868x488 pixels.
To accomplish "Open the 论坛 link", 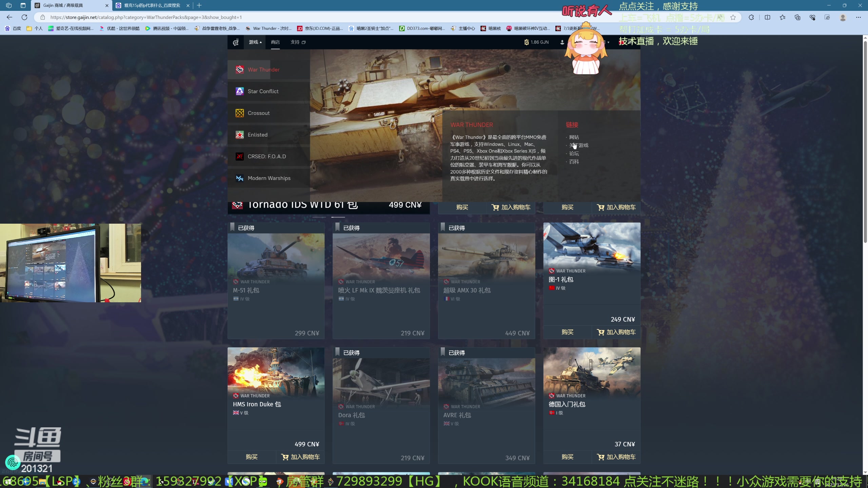I will pyautogui.click(x=574, y=154).
